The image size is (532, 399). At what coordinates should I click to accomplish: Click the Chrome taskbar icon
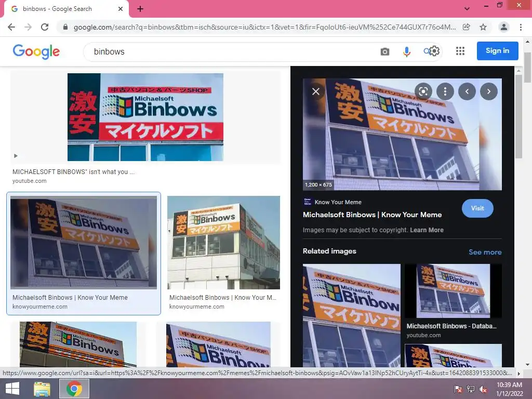pos(74,389)
